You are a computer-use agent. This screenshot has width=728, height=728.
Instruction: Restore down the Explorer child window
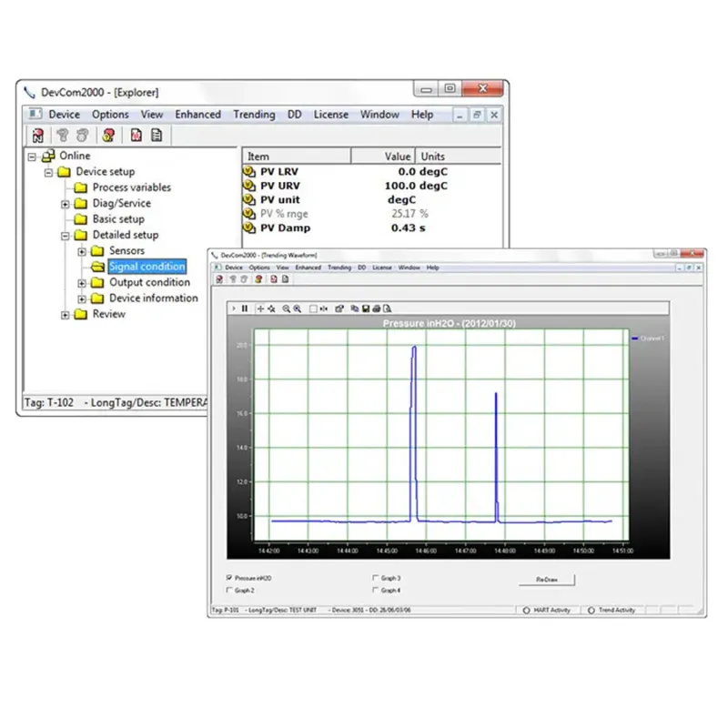coord(477,115)
